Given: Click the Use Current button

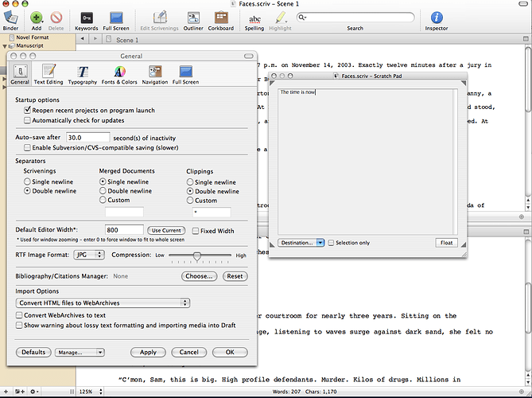Looking at the screenshot, I should point(166,231).
